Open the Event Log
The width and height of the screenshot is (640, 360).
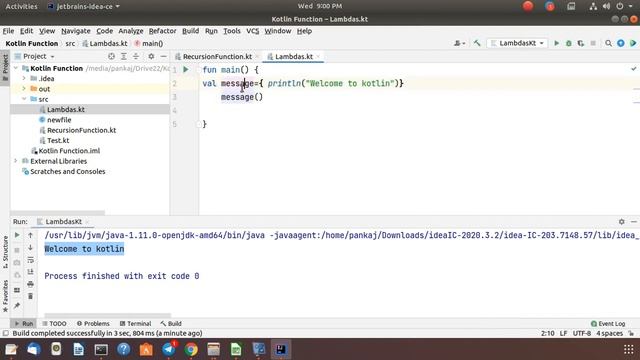coord(608,323)
